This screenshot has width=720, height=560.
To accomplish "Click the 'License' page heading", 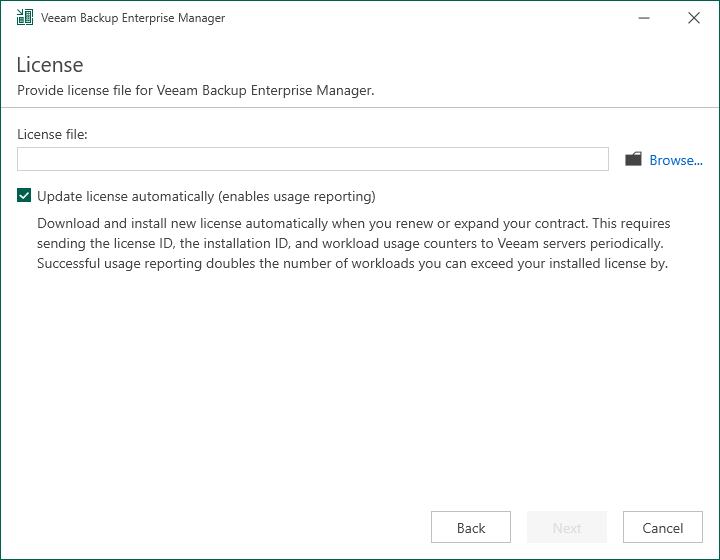I will [x=50, y=65].
